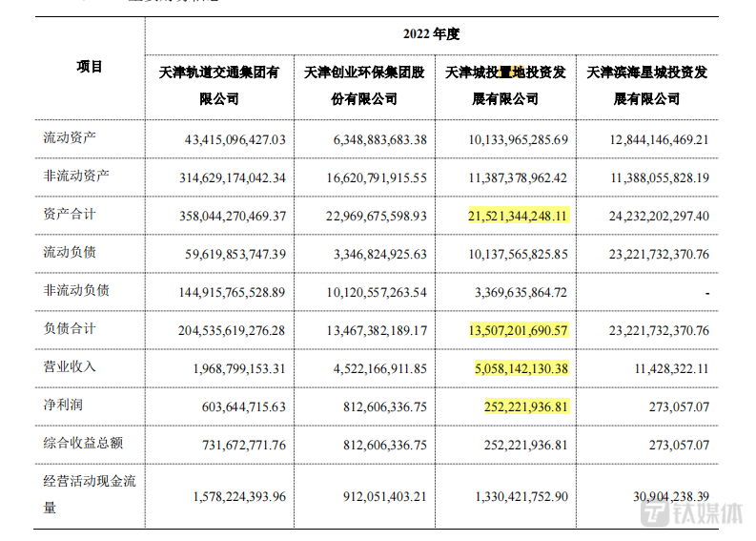
Task: Select the 非流动资产 row label
Action: (76, 176)
